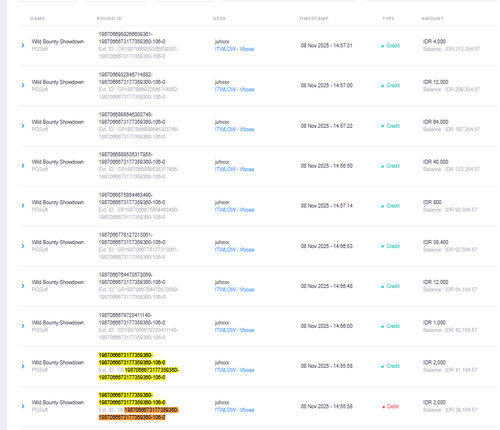Screen dimensions: 500x430
Task: Click user juhxxx in the IDR 38,400 row
Action: [x=222, y=242]
